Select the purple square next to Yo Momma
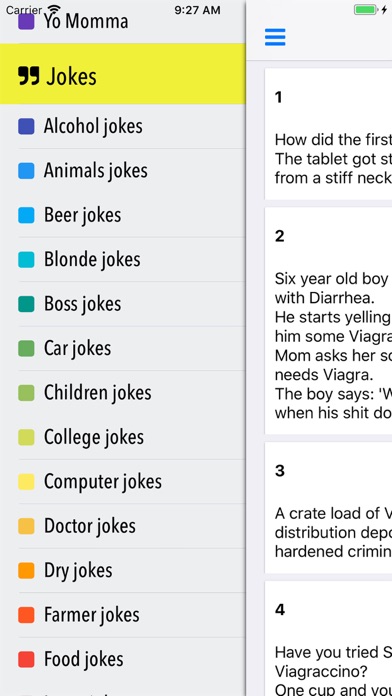This screenshot has height=696, width=392. pos(26,22)
